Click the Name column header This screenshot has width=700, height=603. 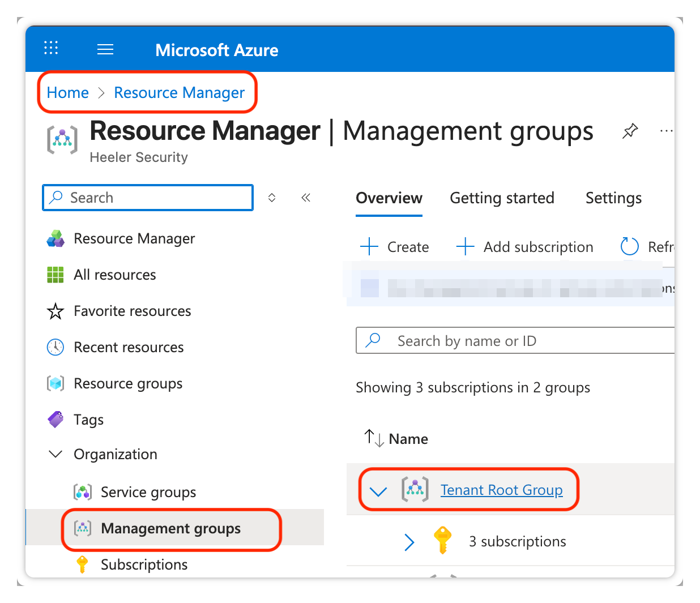[x=408, y=439]
